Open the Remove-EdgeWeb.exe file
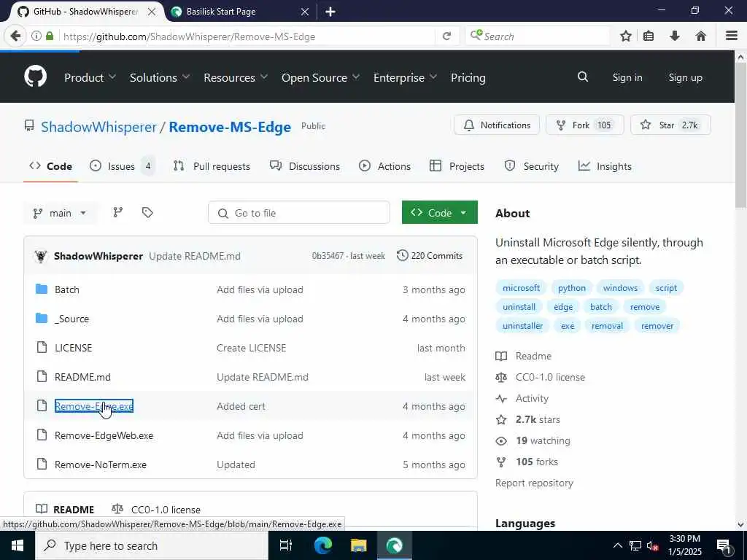 point(104,435)
